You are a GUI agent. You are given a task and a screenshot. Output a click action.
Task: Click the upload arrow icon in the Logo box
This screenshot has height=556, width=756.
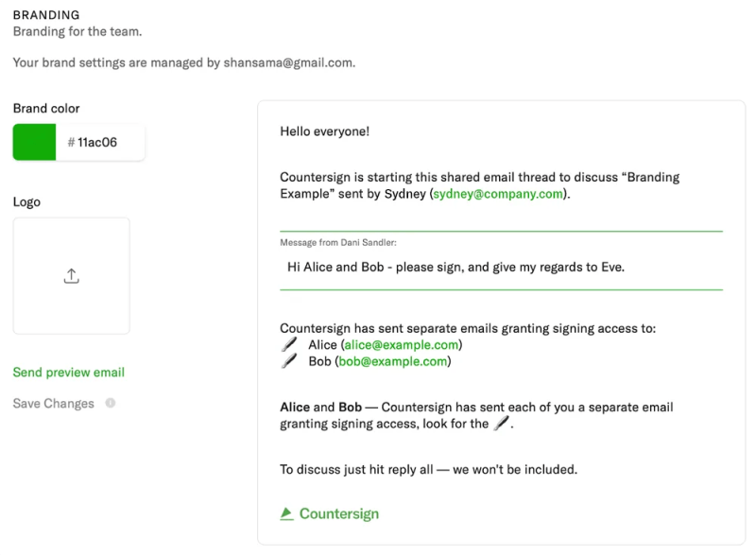(x=72, y=276)
